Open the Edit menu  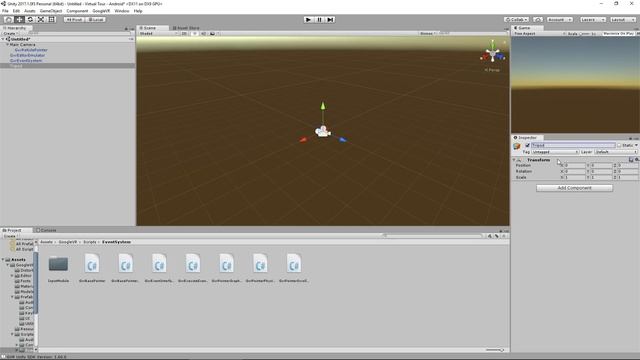tap(16, 11)
